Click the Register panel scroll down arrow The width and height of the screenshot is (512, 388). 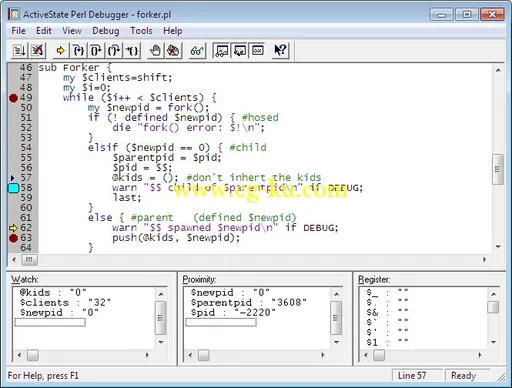tap(494, 342)
